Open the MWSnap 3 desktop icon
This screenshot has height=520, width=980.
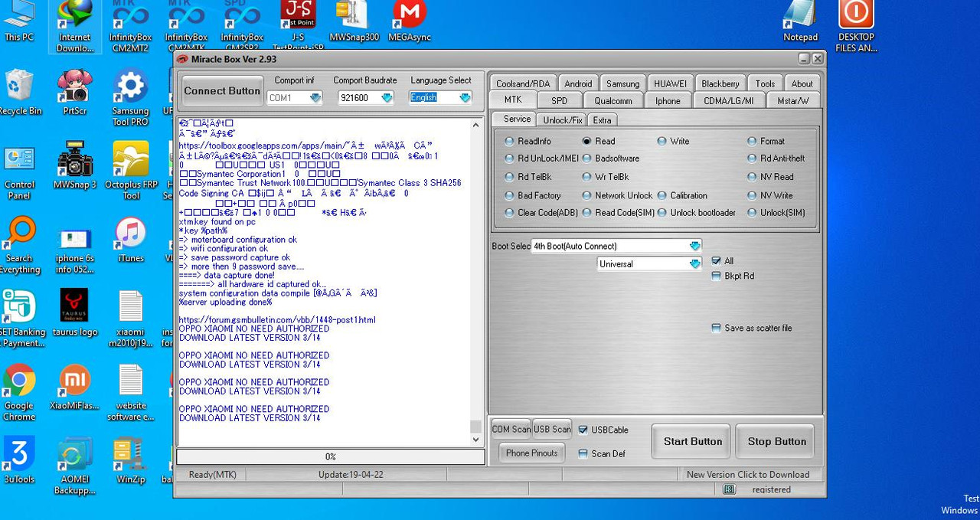coord(75,166)
